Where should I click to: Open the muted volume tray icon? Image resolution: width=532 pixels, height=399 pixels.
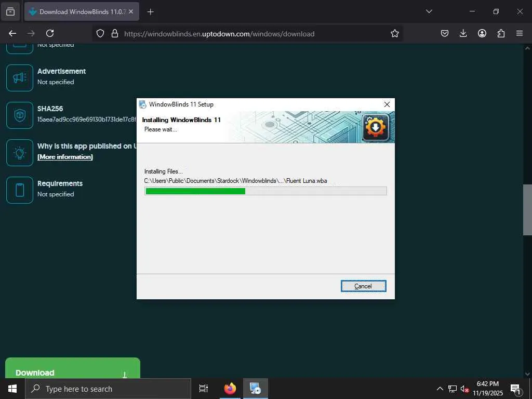coord(464,389)
